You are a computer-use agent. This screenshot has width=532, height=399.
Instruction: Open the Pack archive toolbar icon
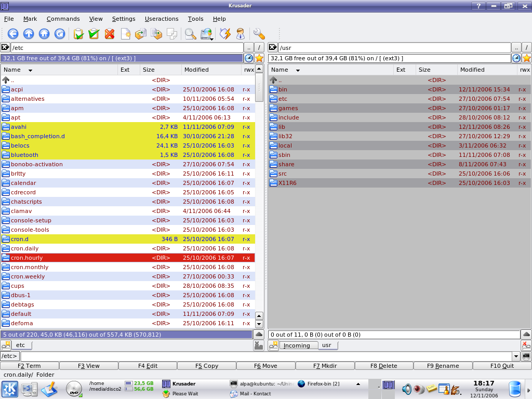156,34
